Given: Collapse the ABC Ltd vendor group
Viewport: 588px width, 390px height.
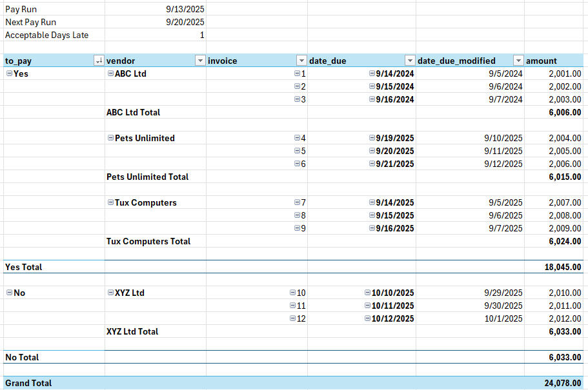Looking at the screenshot, I should pyautogui.click(x=110, y=73).
